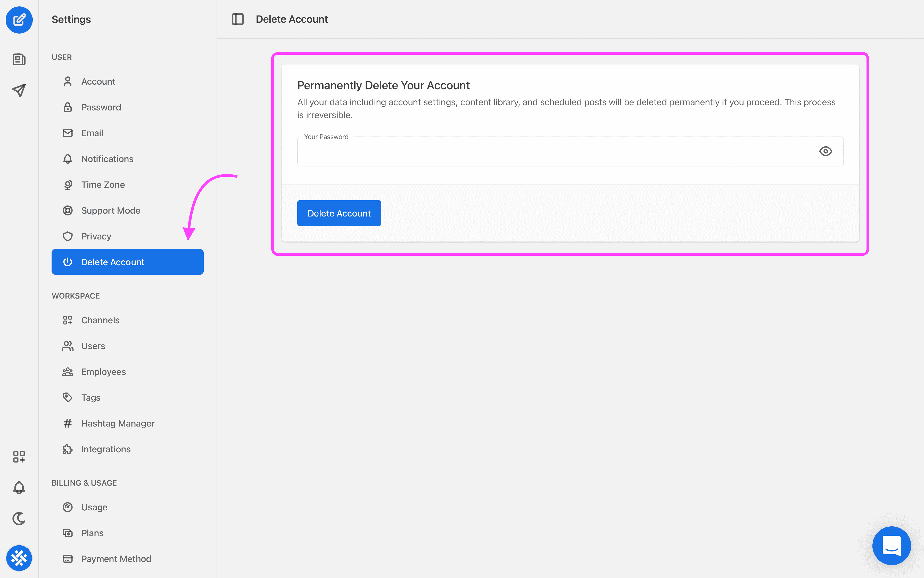Viewport: 924px width, 578px height.
Task: Open the chat support bubble
Action: tap(892, 545)
